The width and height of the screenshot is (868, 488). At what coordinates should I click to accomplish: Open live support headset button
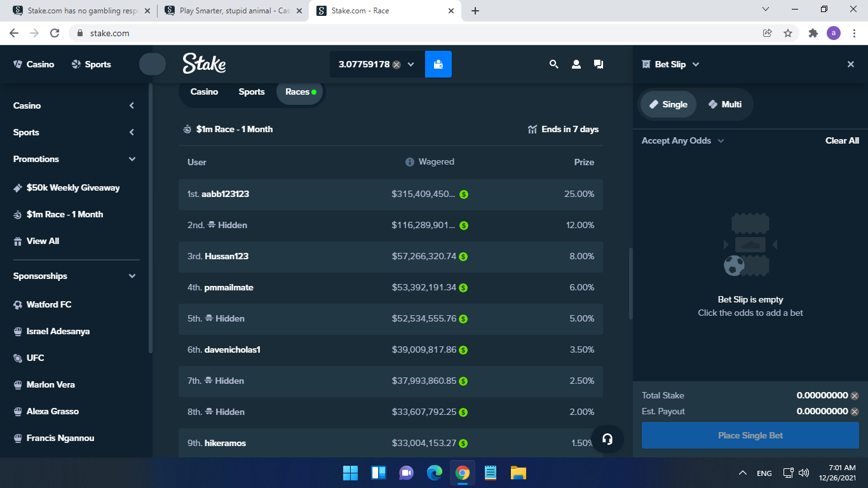607,439
